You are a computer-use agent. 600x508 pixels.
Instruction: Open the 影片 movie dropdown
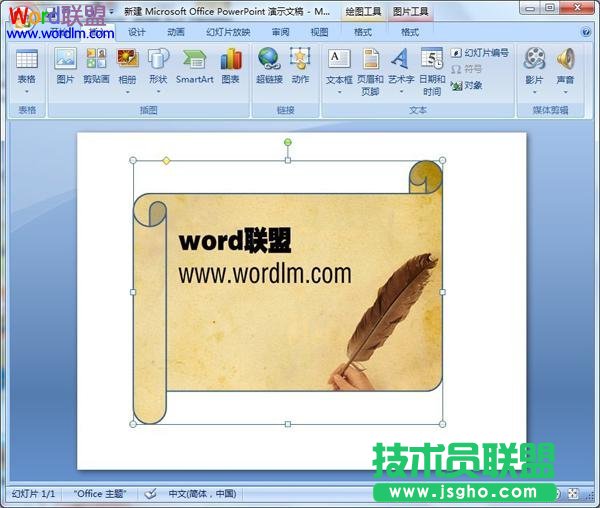point(534,91)
